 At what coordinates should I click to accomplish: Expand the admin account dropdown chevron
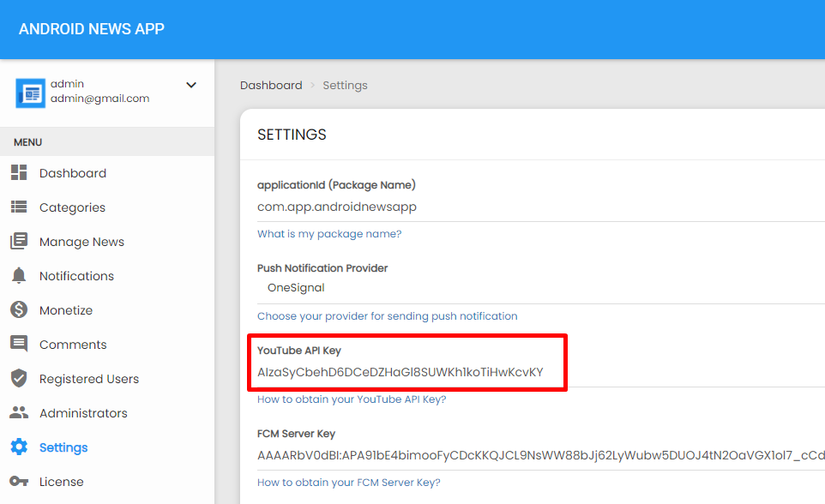(x=191, y=85)
